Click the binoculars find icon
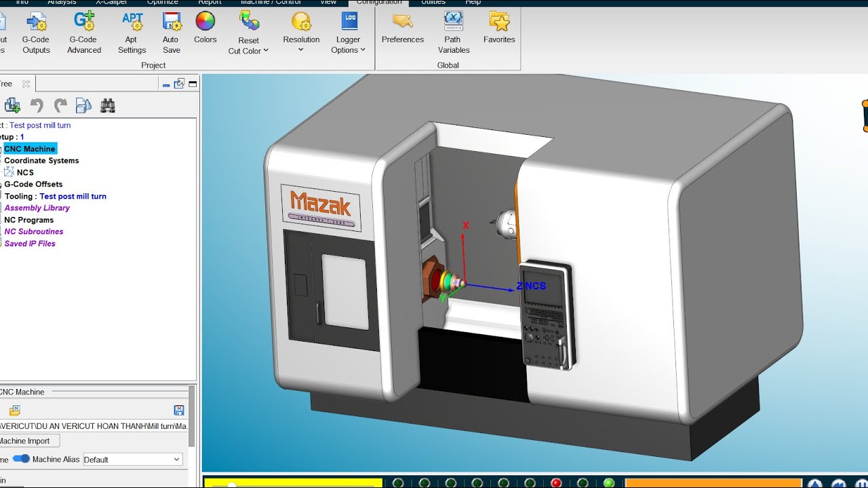Viewport: 868px width, 488px height. pos(108,105)
